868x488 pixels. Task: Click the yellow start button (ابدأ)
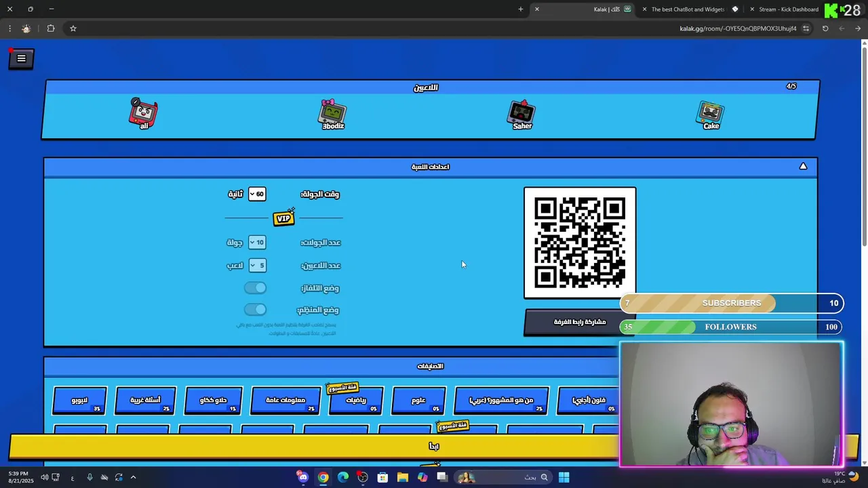[x=434, y=446]
